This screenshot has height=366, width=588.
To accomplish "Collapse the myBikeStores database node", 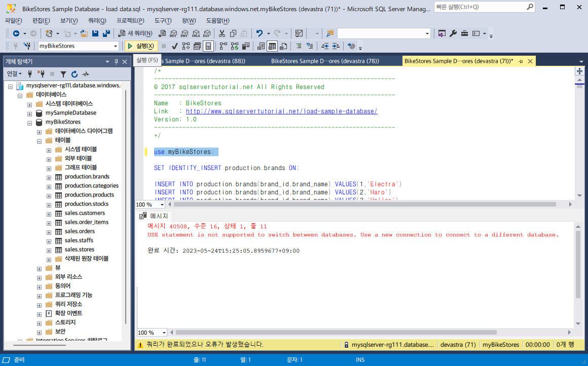I will [29, 122].
